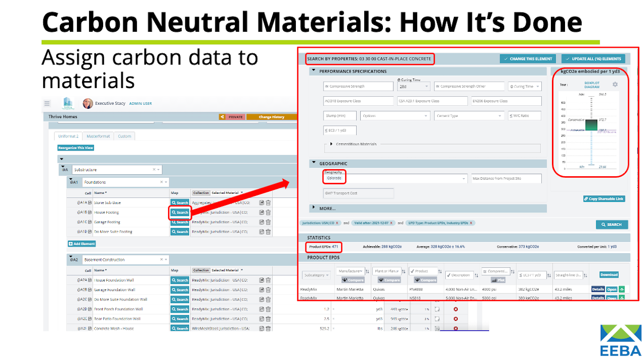Open the Custom tab
This screenshot has height=360, width=644.
tap(124, 136)
